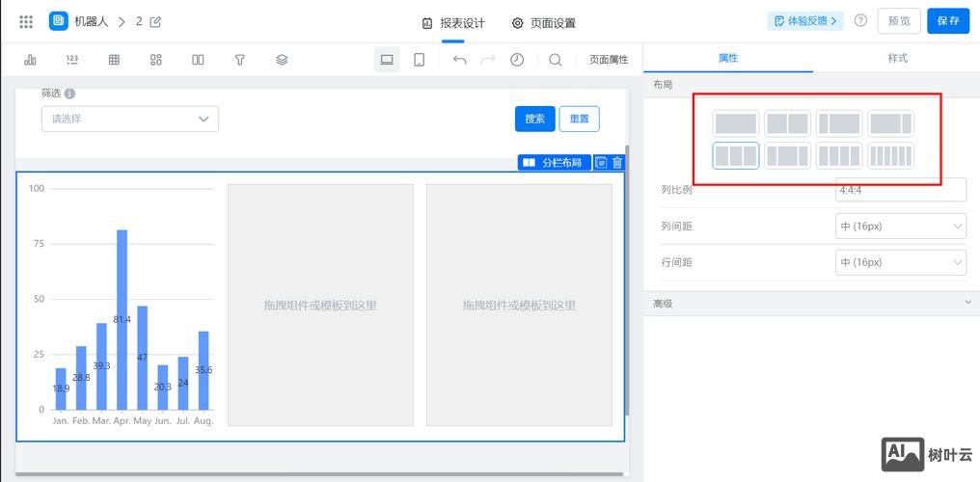This screenshot has width=980, height=482.
Task: Insert a chart using bar chart icon
Action: tap(30, 60)
